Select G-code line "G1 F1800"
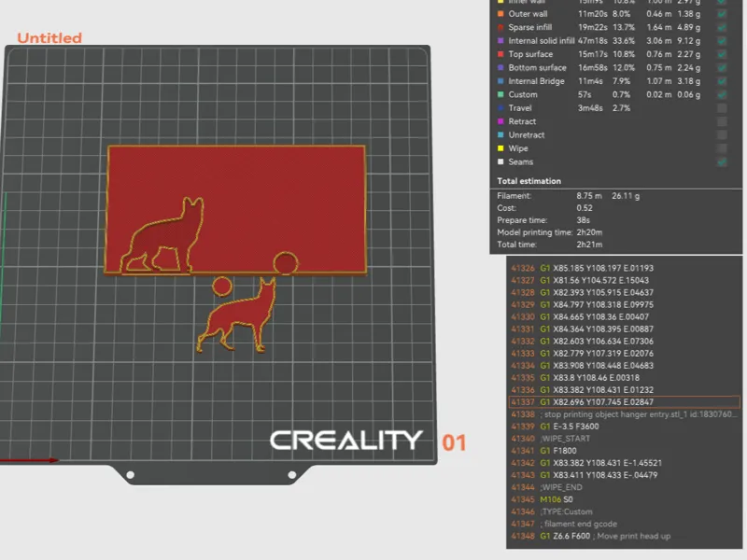The height and width of the screenshot is (560, 747). (624, 451)
